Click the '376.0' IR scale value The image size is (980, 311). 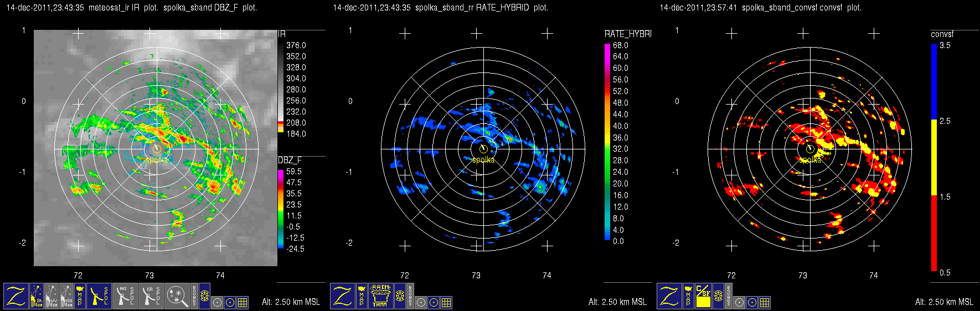click(296, 45)
